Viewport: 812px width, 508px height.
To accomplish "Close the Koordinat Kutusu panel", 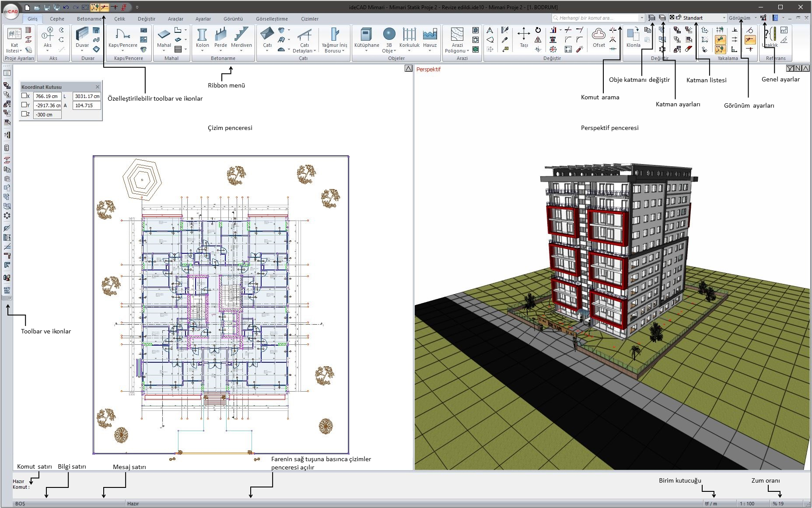I will [x=98, y=87].
